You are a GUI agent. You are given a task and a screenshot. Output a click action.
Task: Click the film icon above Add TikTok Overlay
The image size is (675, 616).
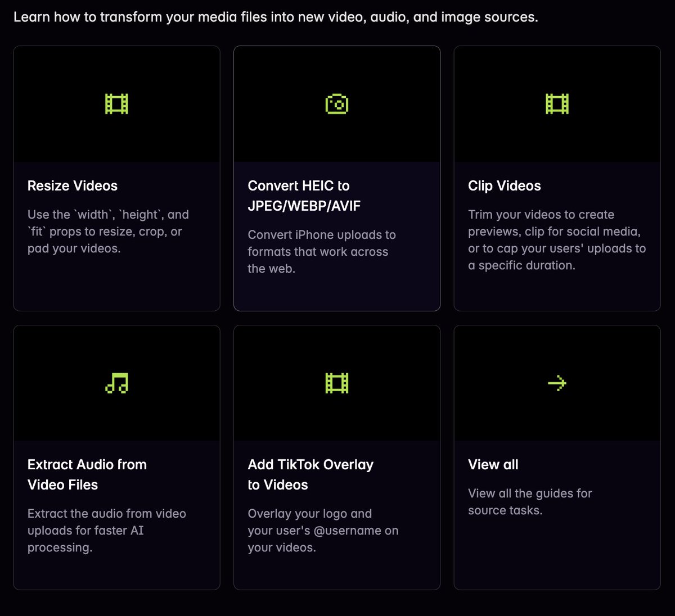click(337, 383)
